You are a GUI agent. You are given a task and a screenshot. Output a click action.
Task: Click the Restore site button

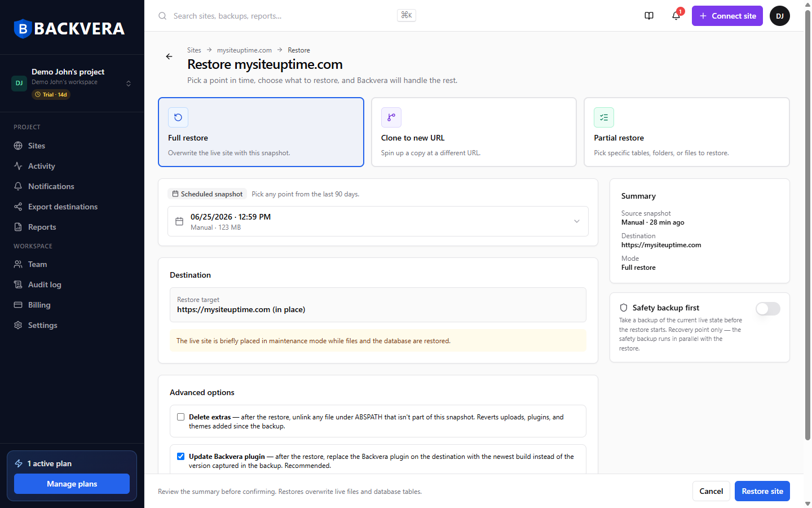coord(762,491)
